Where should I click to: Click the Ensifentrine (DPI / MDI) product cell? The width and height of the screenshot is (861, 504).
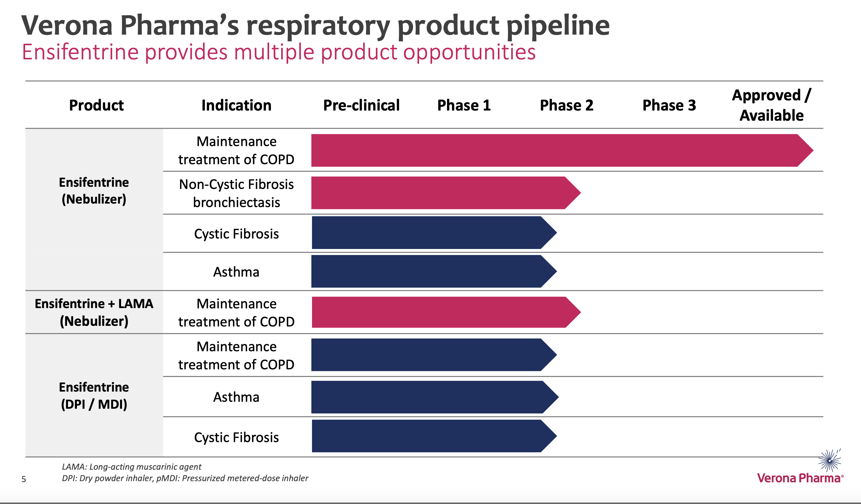click(94, 395)
